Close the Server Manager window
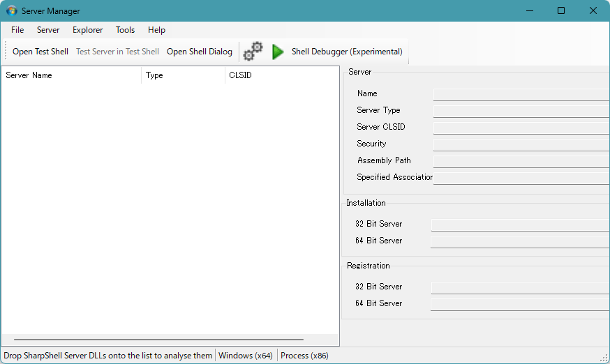The height and width of the screenshot is (364, 610). click(x=593, y=11)
